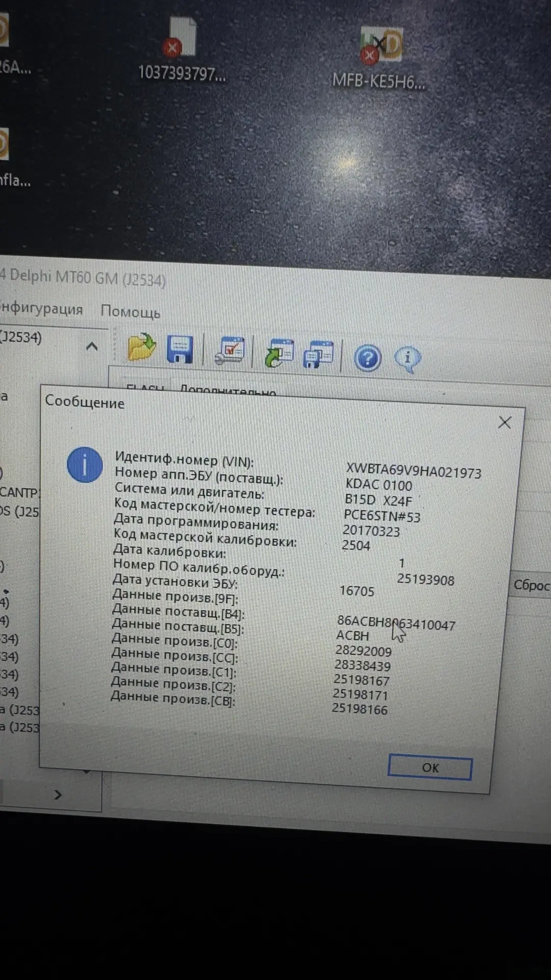Click the Идентиф.номер (VIN) label

[x=184, y=460]
